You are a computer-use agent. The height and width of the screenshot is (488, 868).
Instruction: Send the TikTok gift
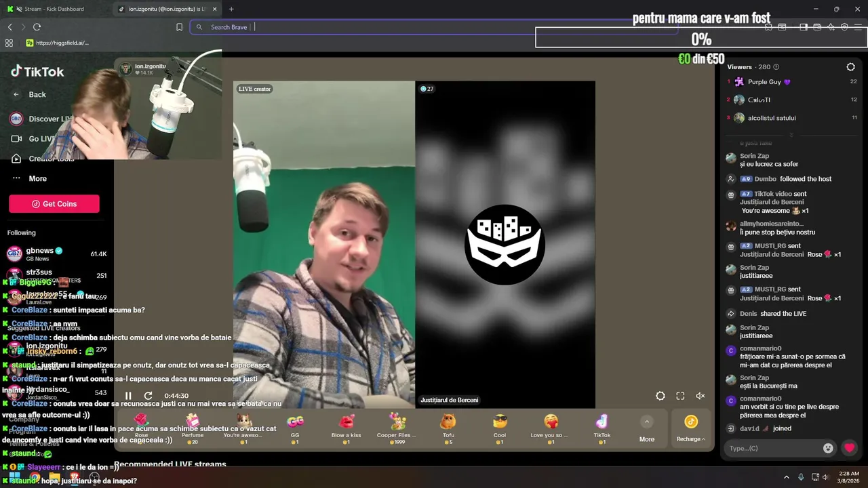tap(602, 428)
